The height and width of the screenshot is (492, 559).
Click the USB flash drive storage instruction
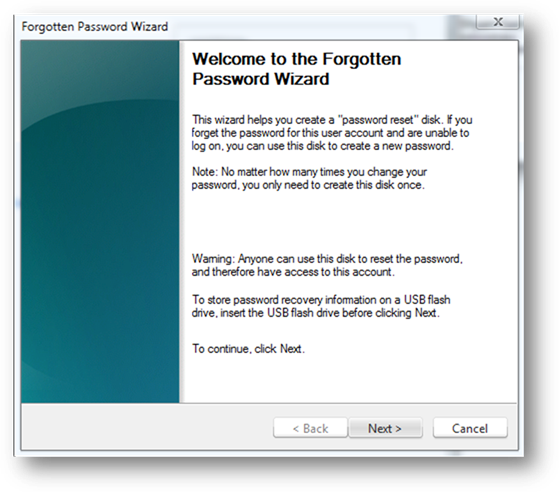click(x=321, y=306)
